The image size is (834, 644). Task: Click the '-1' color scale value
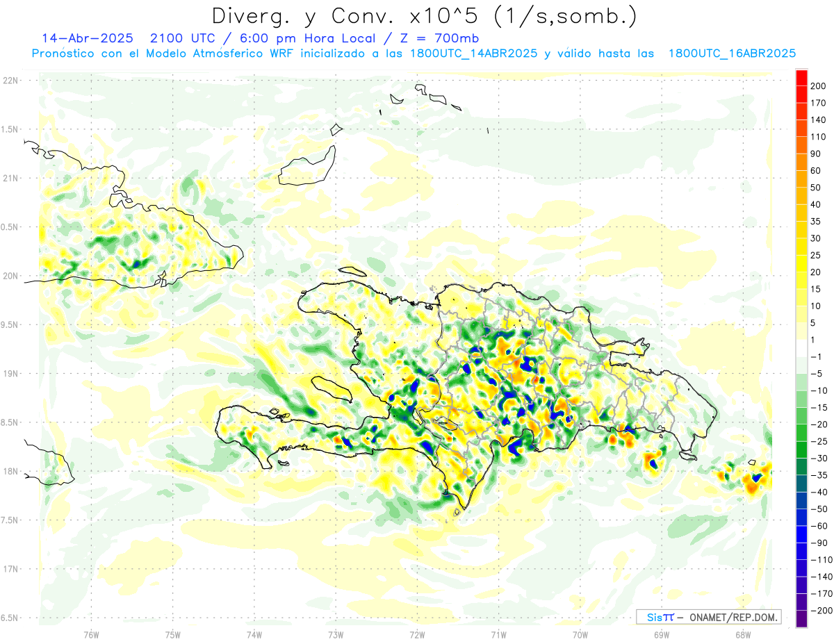click(816, 356)
